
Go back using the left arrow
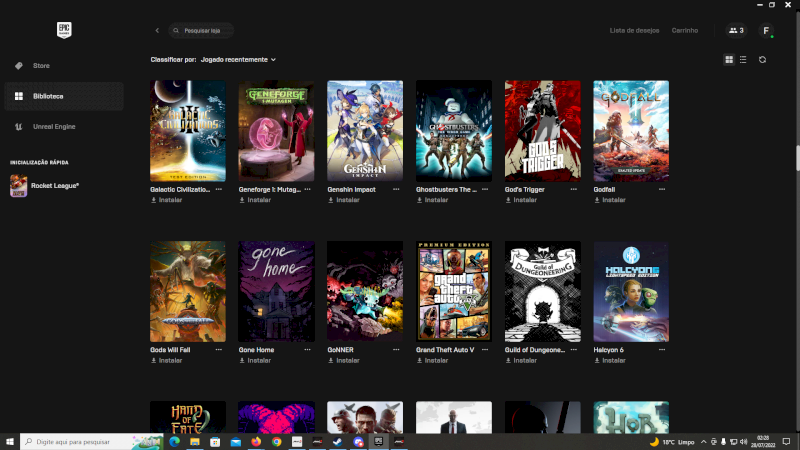coord(157,31)
